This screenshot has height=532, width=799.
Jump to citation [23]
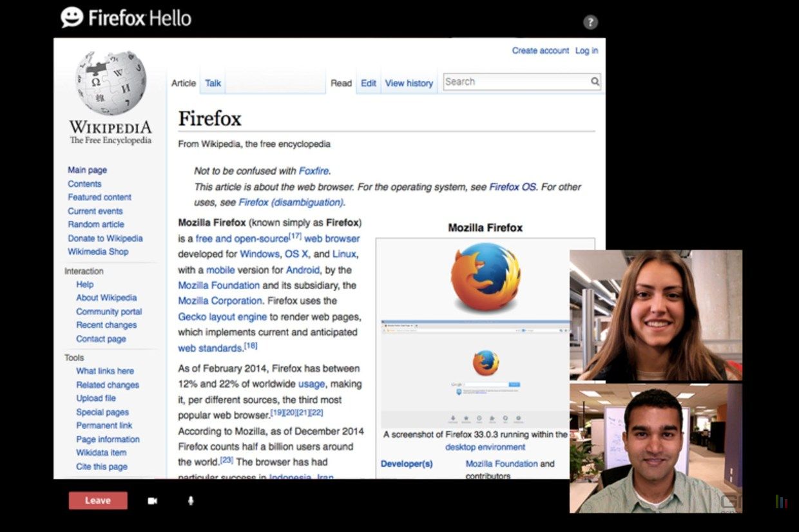pos(227,459)
